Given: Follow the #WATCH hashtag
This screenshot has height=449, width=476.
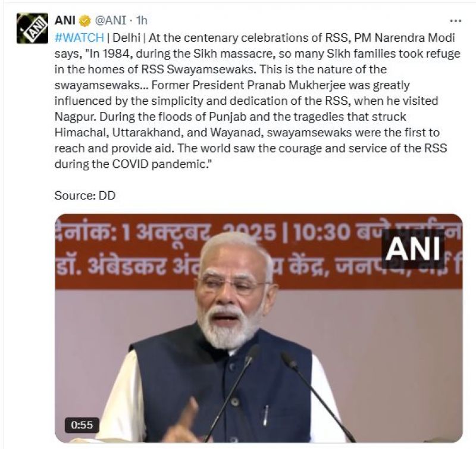Looking at the screenshot, I should [79, 38].
